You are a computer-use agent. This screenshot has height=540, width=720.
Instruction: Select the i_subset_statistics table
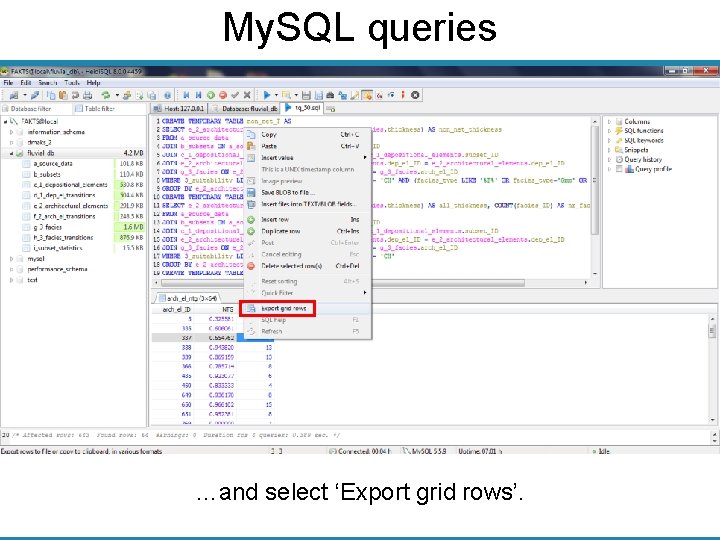(58, 248)
